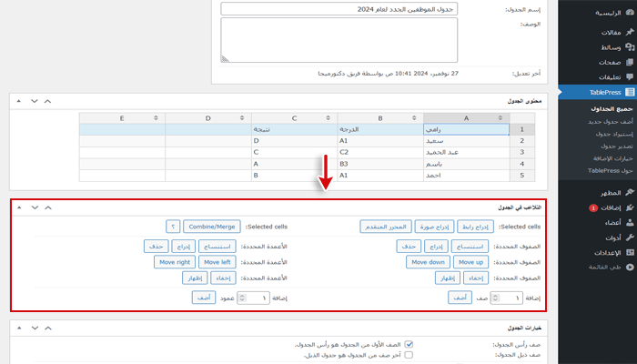Image resolution: width=637 pixels, height=364 pixels.
Task: Click the Combine/Merge button
Action: tap(214, 226)
